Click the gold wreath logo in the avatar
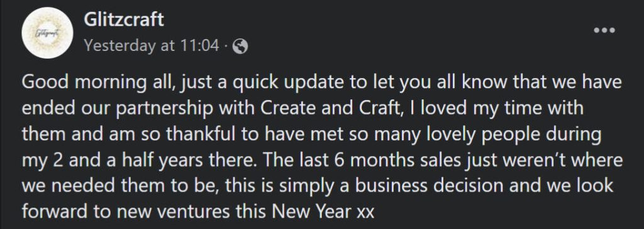644x229 pixels. (x=48, y=33)
